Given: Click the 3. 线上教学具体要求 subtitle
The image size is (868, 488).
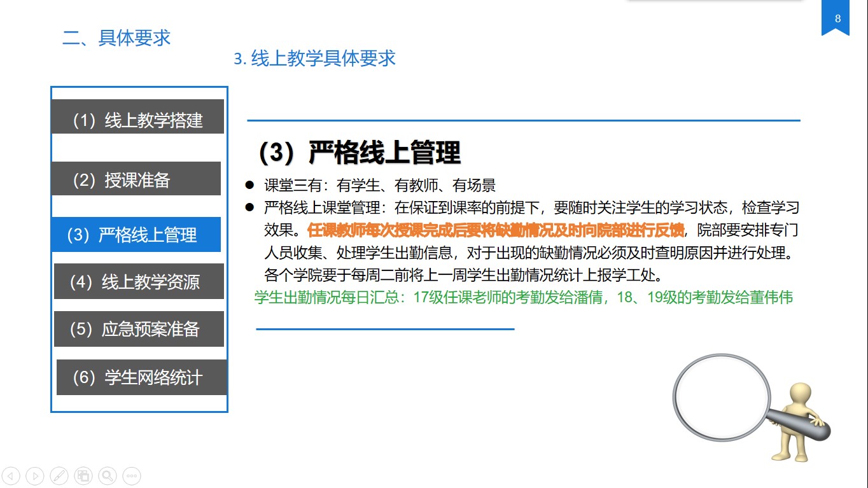Looking at the screenshot, I should (x=314, y=59).
